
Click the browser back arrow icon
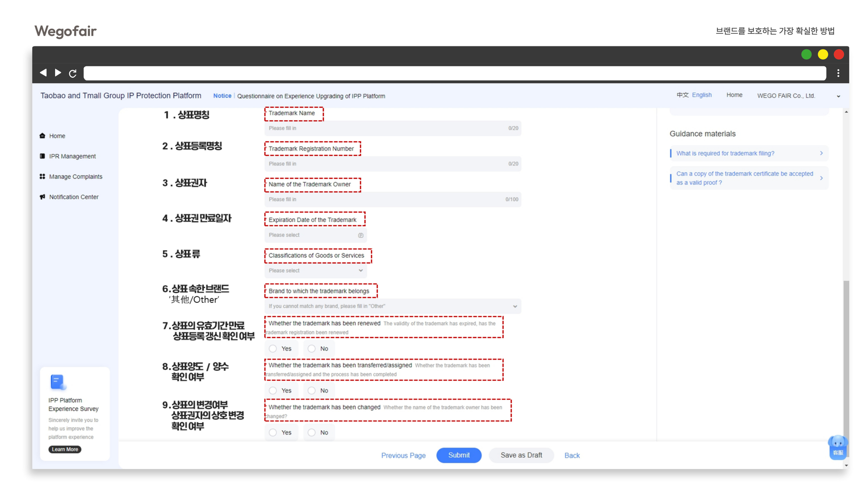pyautogui.click(x=43, y=72)
